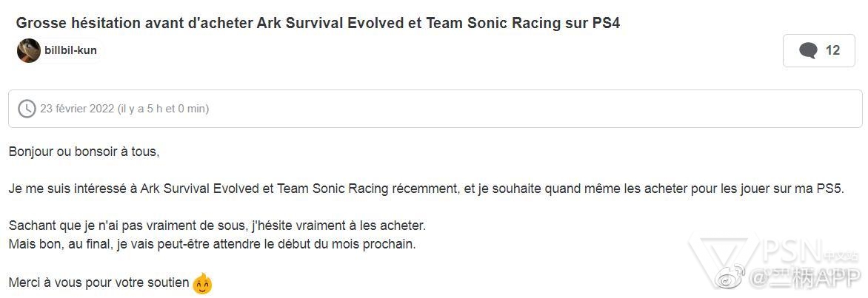Click the speech bubble comments icon

pos(808,51)
